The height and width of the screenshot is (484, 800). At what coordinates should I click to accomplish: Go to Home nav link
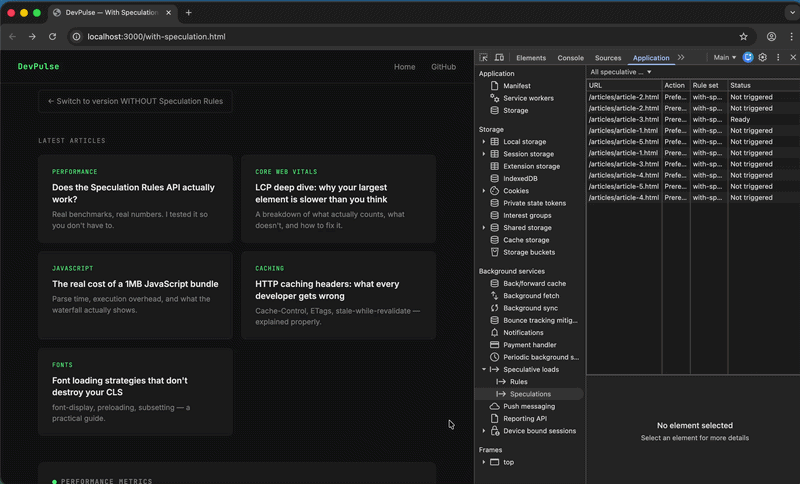pyautogui.click(x=404, y=67)
